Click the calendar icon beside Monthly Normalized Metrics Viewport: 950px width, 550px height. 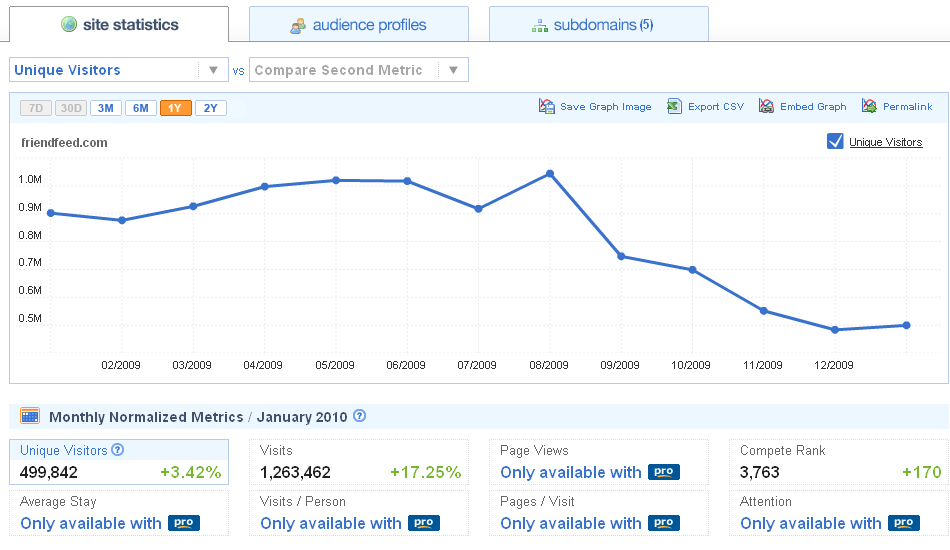pos(30,416)
